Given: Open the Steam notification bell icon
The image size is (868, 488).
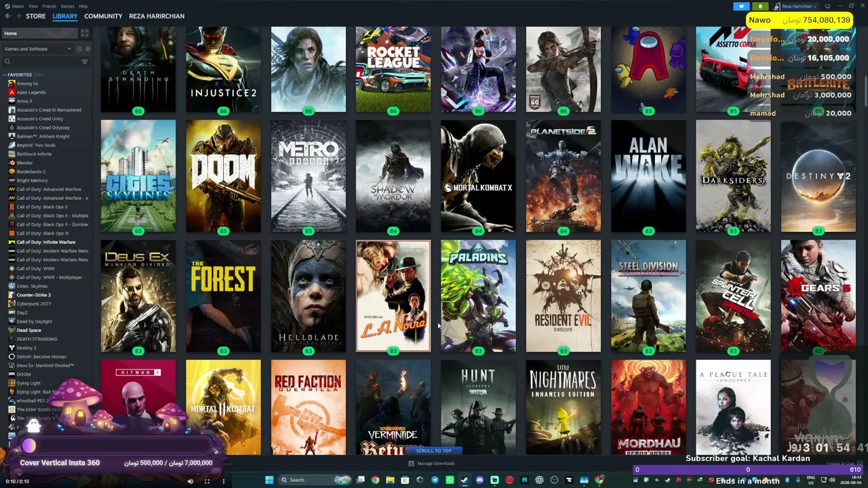Looking at the screenshot, I should 760,6.
